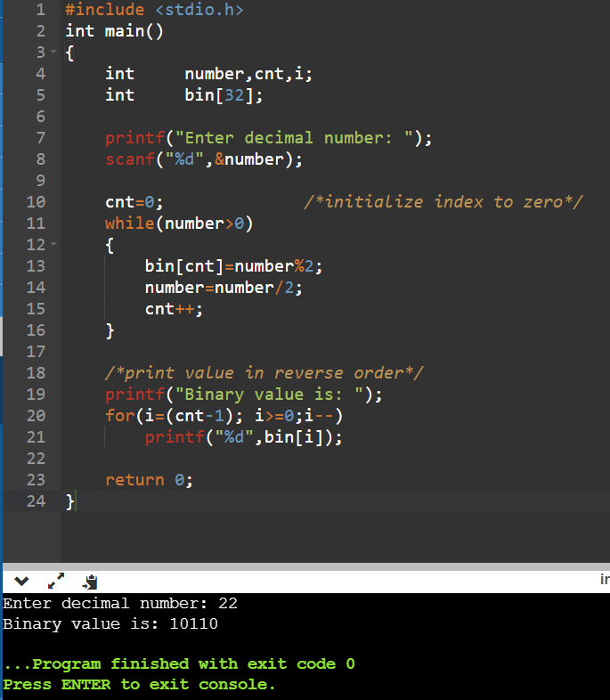610x700 pixels.
Task: Click the 'Binary value is: ' printf line
Action: 244,395
